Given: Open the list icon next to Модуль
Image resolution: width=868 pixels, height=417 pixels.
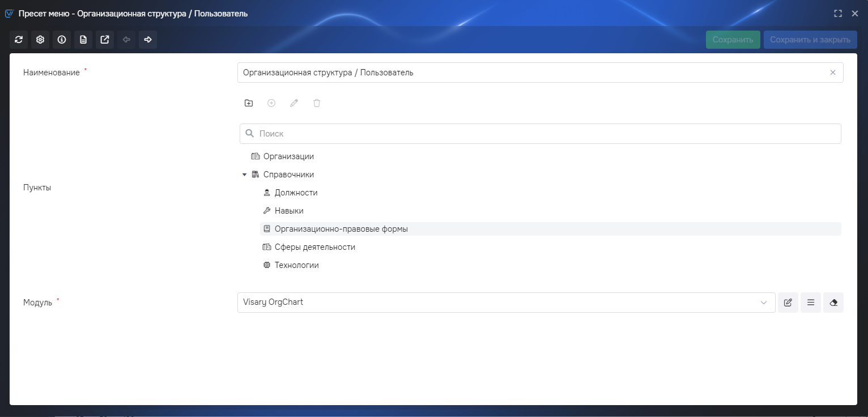Looking at the screenshot, I should 811,303.
